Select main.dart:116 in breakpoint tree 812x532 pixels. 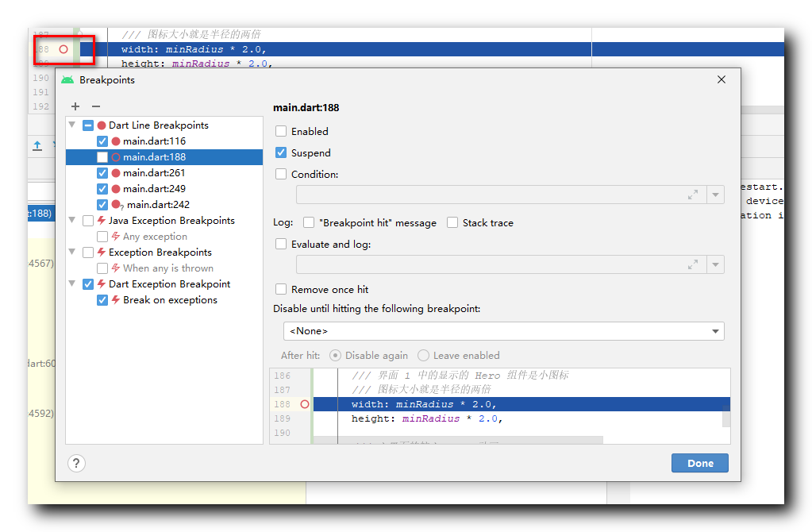[154, 141]
